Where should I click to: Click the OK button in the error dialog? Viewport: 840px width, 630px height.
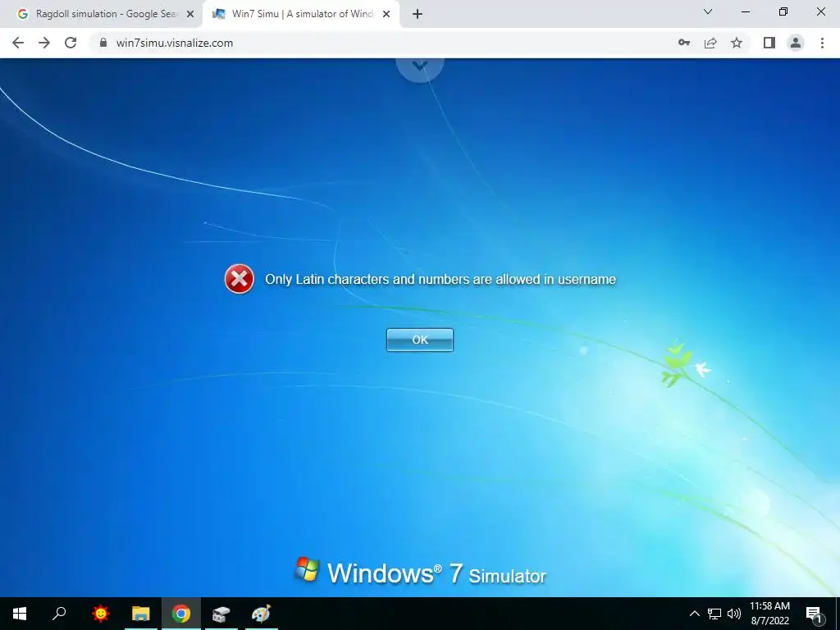(420, 340)
